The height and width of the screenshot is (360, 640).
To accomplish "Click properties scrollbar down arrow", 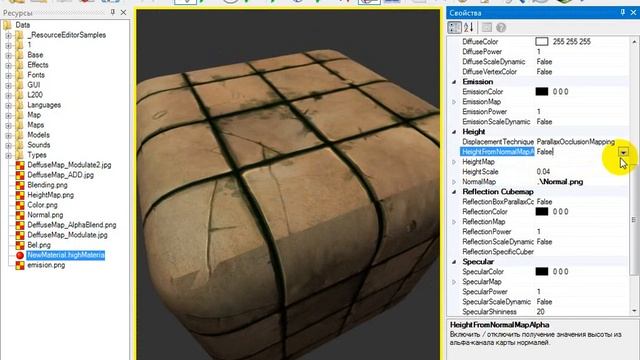I will 634,311.
